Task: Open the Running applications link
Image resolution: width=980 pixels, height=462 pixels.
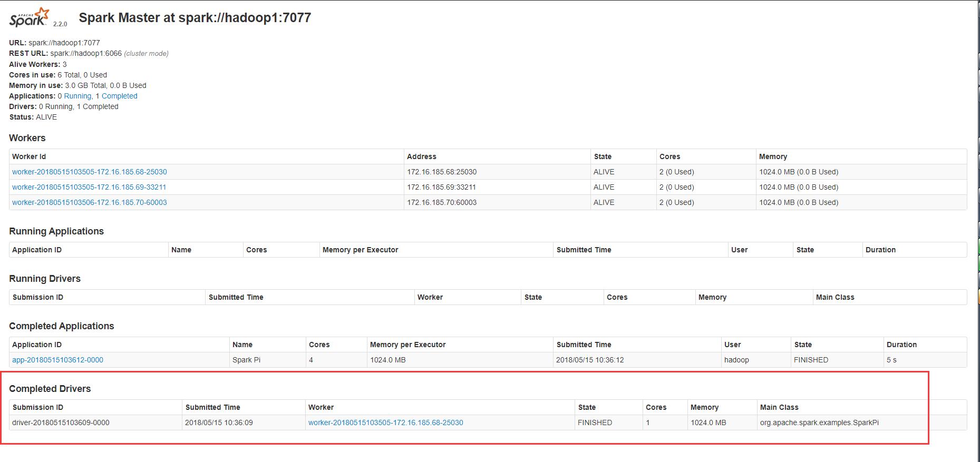Action: 77,96
